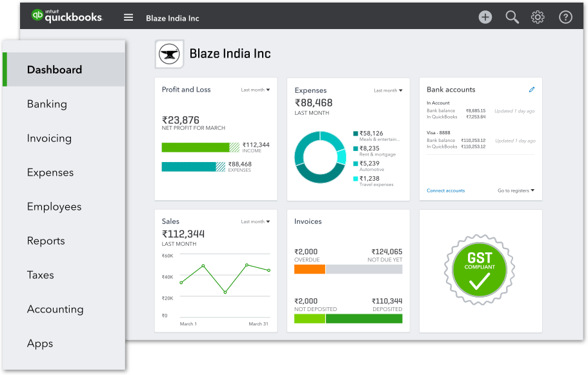Open the search magnifier icon
This screenshot has height=375, width=588.
[512, 17]
